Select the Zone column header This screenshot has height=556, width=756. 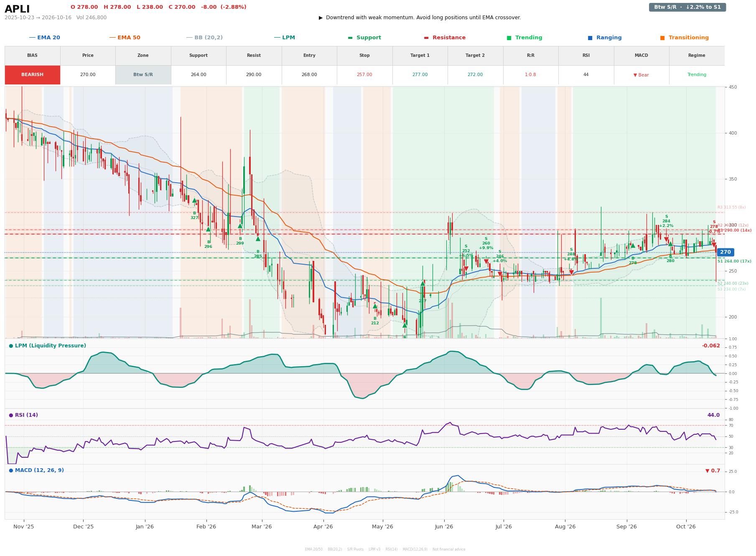tap(143, 56)
